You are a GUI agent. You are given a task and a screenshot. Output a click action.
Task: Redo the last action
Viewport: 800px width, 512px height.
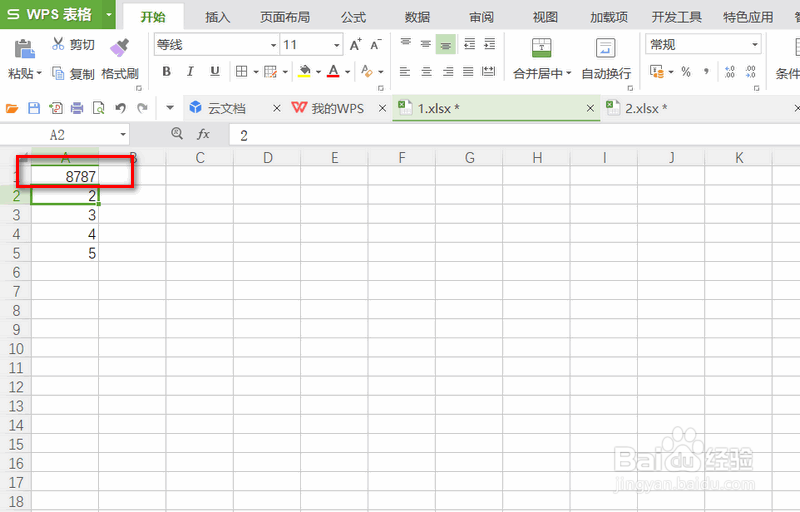[x=142, y=108]
